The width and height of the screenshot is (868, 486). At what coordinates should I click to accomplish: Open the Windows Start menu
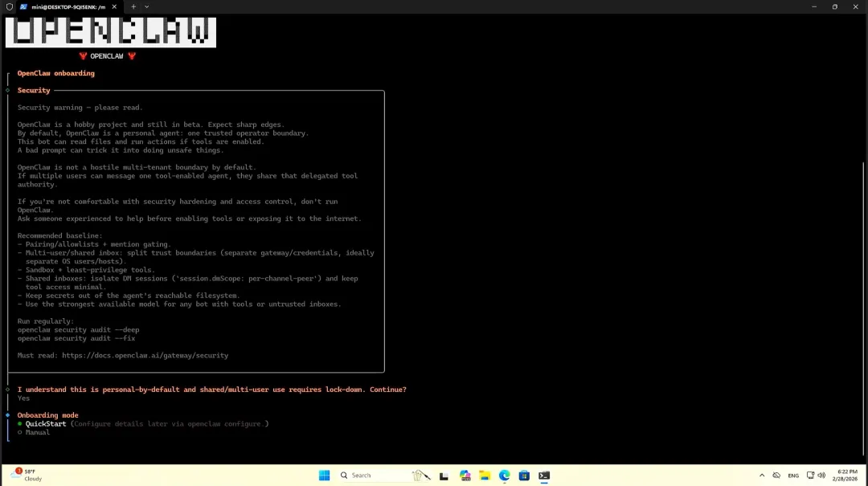coord(325,476)
